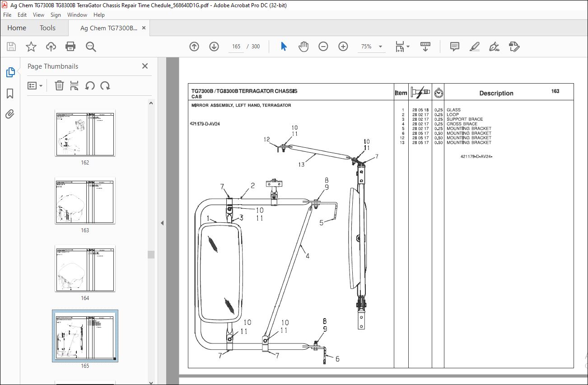Open the Help menu
This screenshot has width=588, height=385.
coord(99,15)
